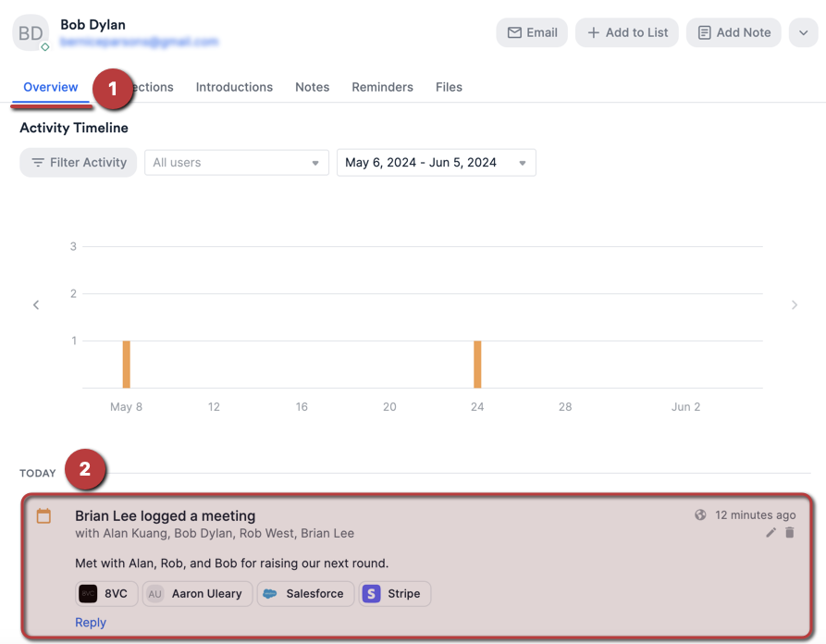Viewport: 826px width, 644px height.
Task: Open the date range dropdown
Action: point(436,163)
